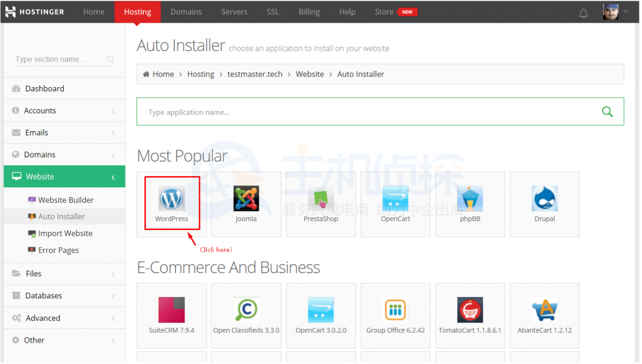Select the WordPress installer icon
Screen dimensions: 642x364
(171, 199)
